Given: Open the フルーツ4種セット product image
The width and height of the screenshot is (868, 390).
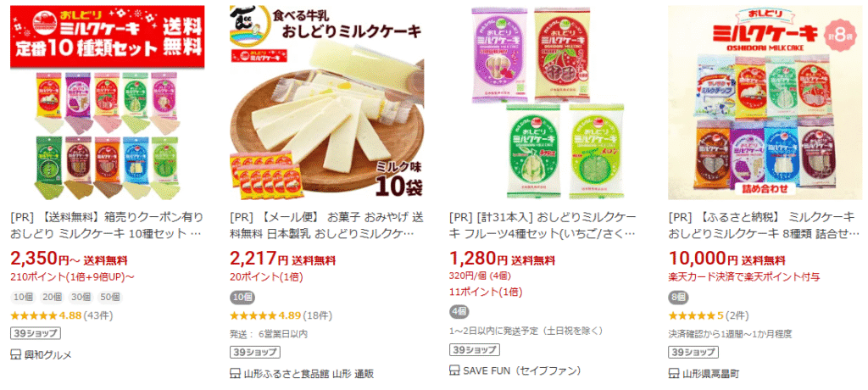Looking at the screenshot, I should click(x=547, y=103).
